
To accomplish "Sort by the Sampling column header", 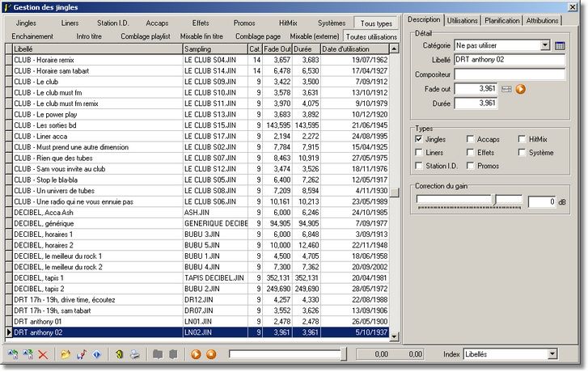I will click(216, 49).
